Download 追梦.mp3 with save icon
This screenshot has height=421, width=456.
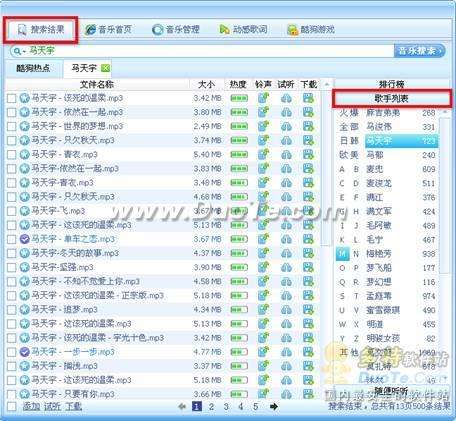pyautogui.click(x=308, y=309)
